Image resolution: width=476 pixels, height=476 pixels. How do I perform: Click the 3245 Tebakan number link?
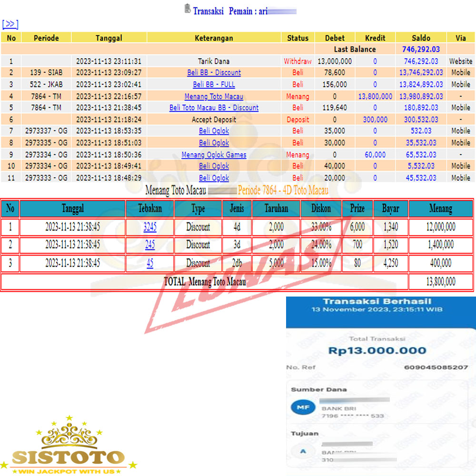[150, 227]
